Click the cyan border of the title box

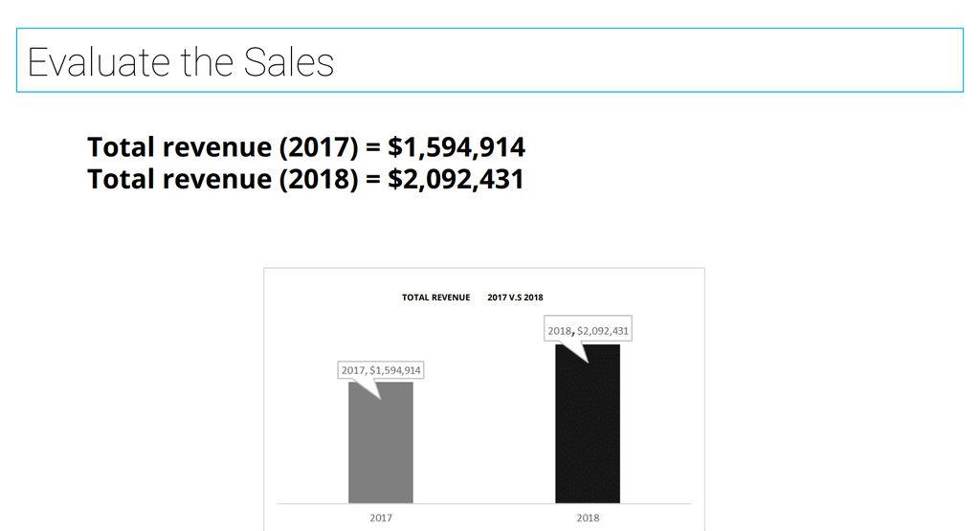click(490, 29)
